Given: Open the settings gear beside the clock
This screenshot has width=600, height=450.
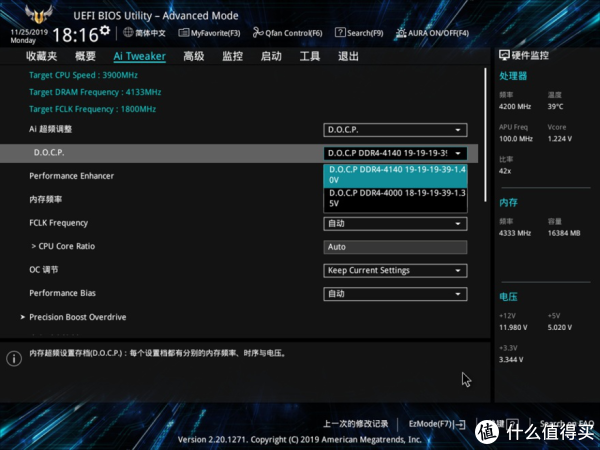Looking at the screenshot, I should tap(105, 30).
